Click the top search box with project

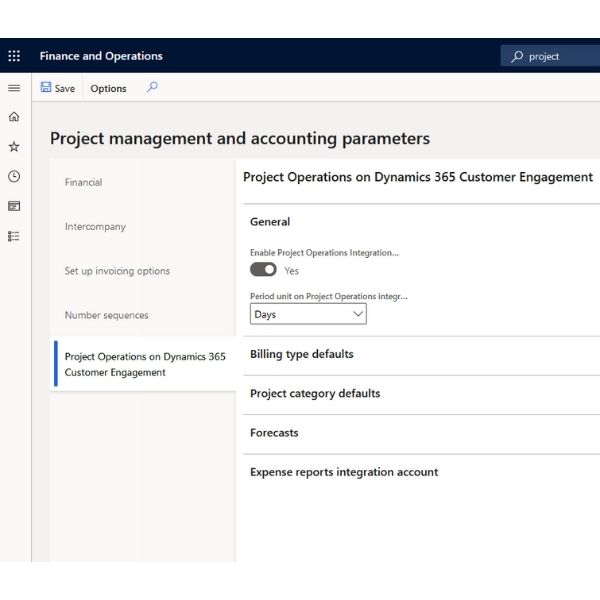(x=550, y=56)
